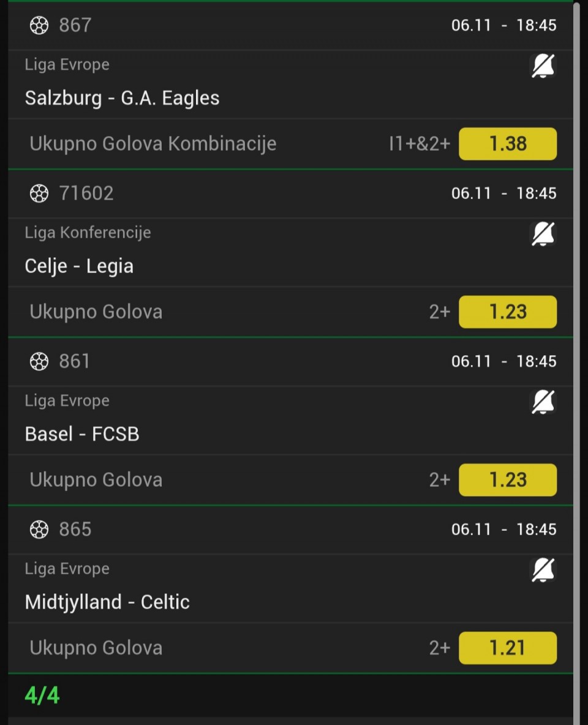Toggle notification bell for Basel - FCSB
The height and width of the screenshot is (725, 588).
[543, 402]
